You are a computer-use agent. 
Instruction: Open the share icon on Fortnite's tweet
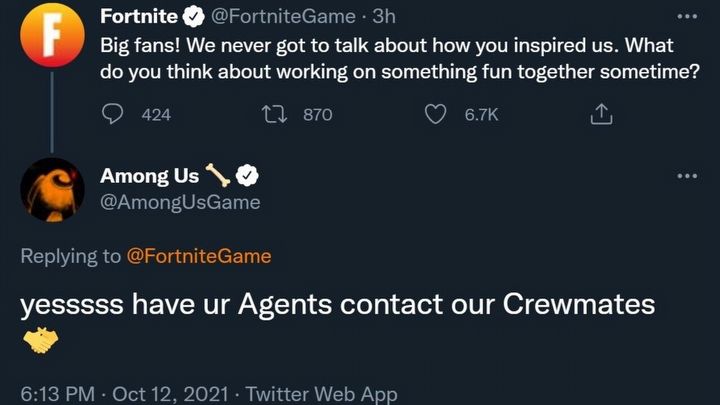[x=600, y=115]
